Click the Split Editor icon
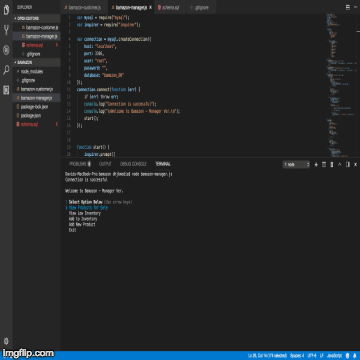 pos(348,7)
